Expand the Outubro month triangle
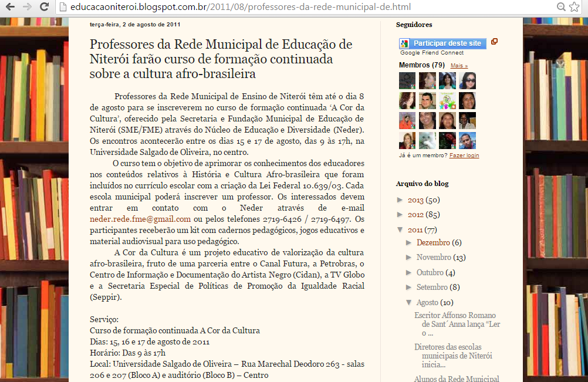This screenshot has width=588, height=382. pos(409,272)
